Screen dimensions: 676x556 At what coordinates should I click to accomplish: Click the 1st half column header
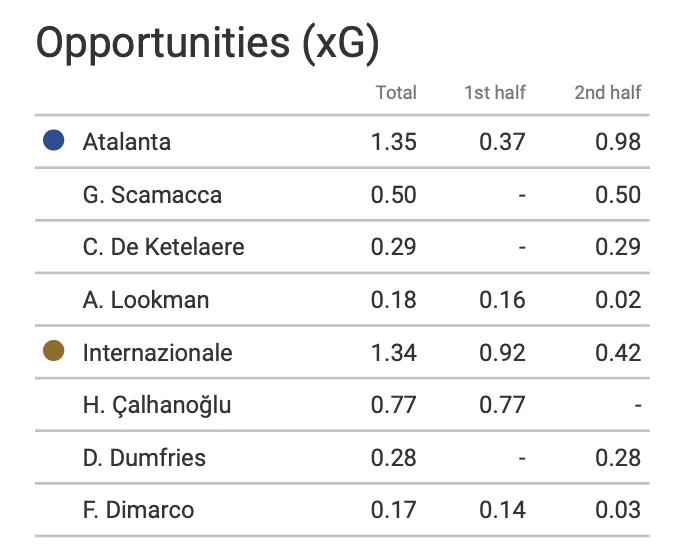pos(495,93)
